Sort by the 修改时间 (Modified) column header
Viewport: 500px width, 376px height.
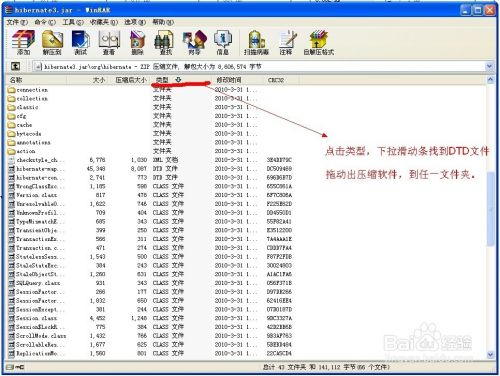click(x=238, y=80)
